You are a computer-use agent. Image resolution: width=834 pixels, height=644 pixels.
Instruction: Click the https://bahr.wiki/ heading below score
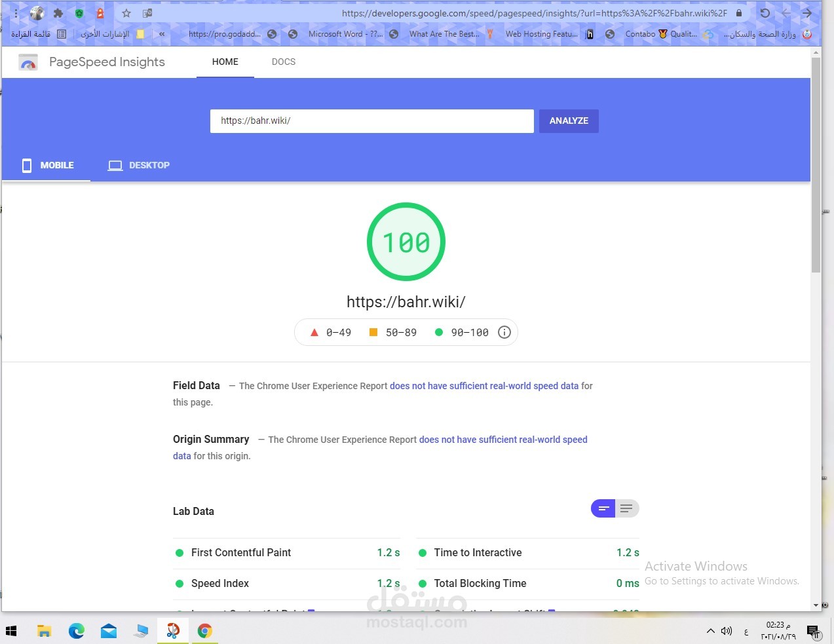[406, 302]
